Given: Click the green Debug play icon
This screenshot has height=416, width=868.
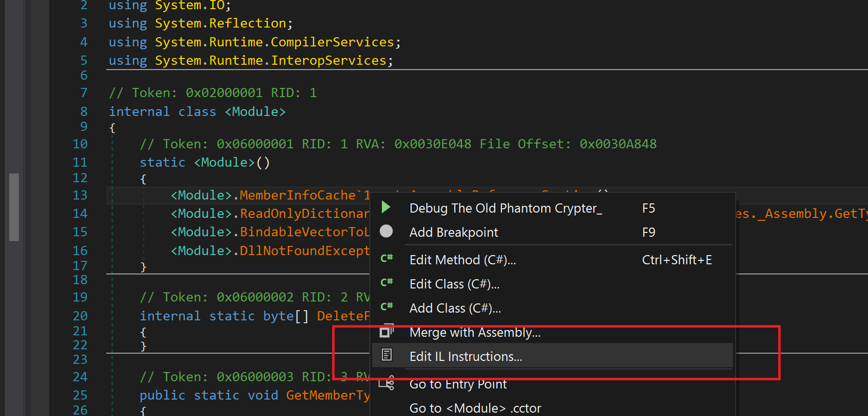Looking at the screenshot, I should [x=386, y=208].
